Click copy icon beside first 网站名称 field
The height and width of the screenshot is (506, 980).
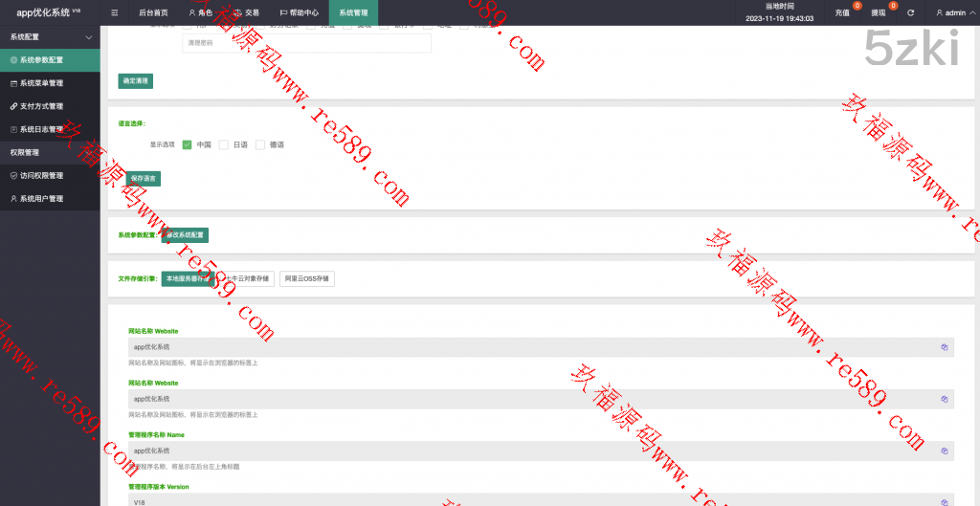pyautogui.click(x=944, y=347)
